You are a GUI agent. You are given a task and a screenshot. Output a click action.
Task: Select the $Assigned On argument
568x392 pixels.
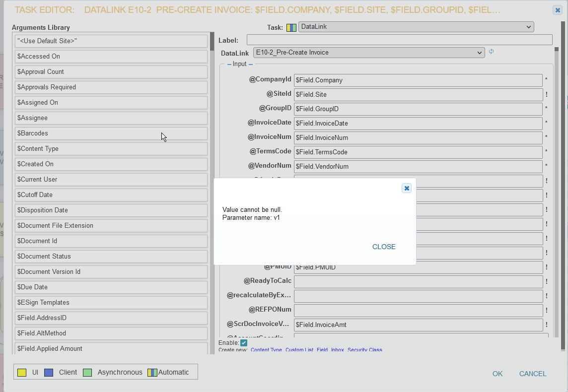click(111, 103)
